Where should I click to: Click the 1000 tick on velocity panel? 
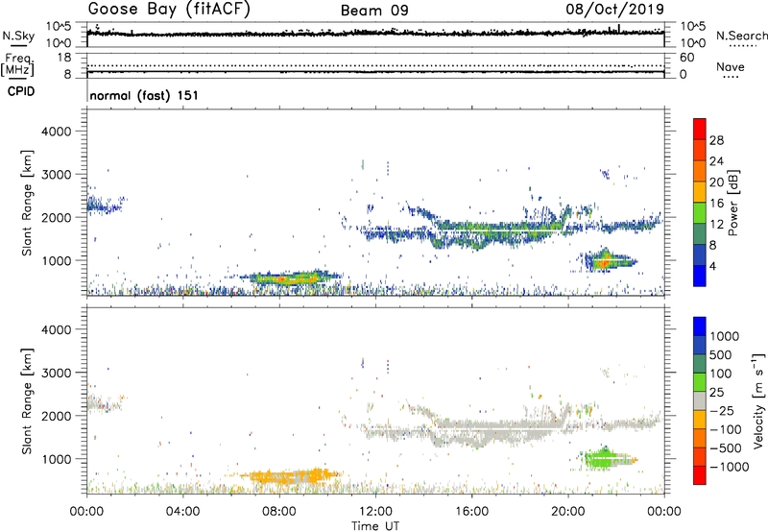(57, 458)
